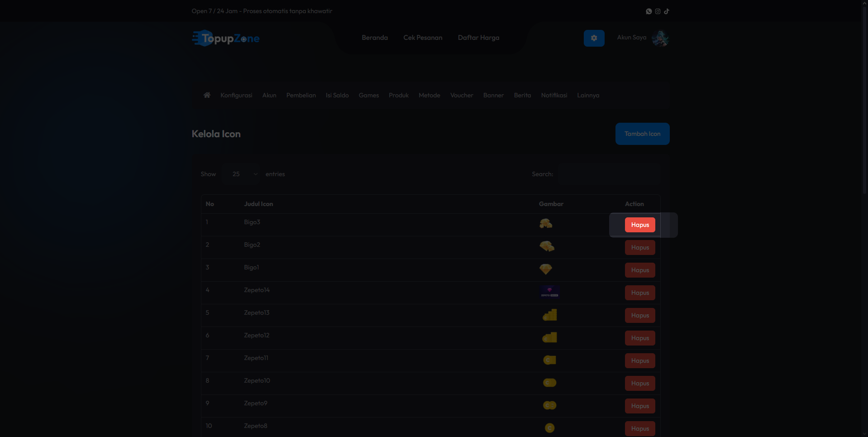Image resolution: width=868 pixels, height=437 pixels.
Task: Sort by the Action column header
Action: coord(634,204)
